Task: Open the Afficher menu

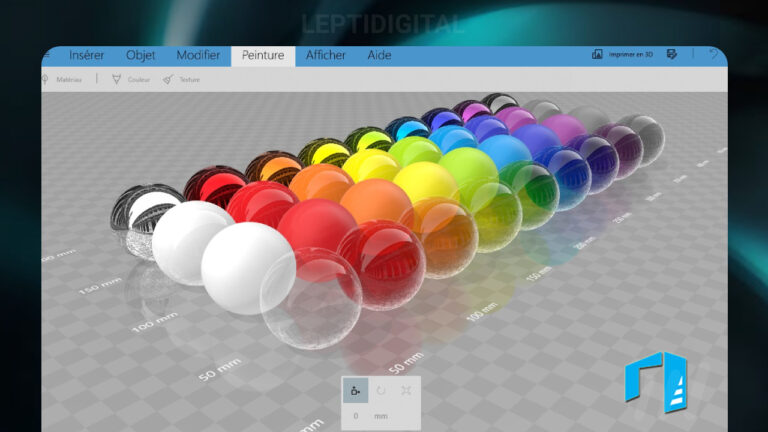Action: [x=326, y=55]
